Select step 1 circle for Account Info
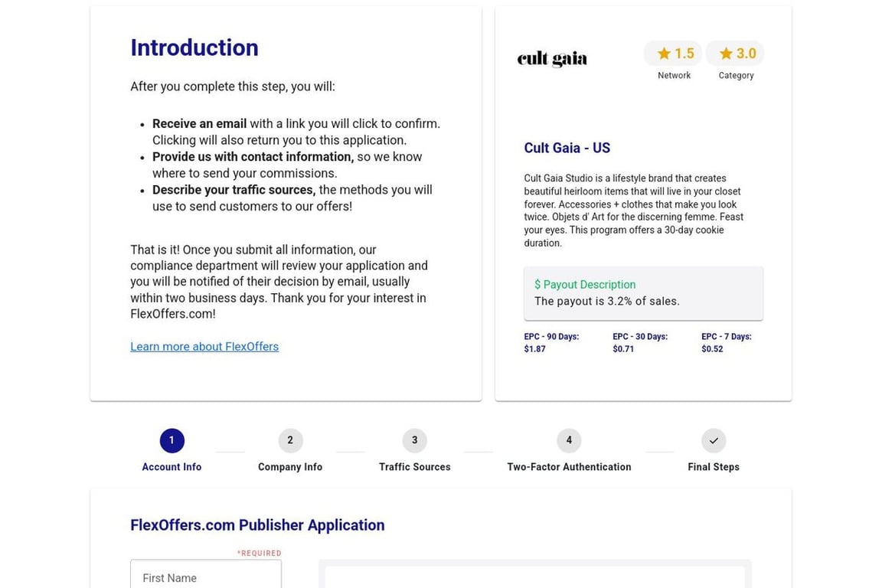Screen dimensions: 882x588 pyautogui.click(x=171, y=440)
